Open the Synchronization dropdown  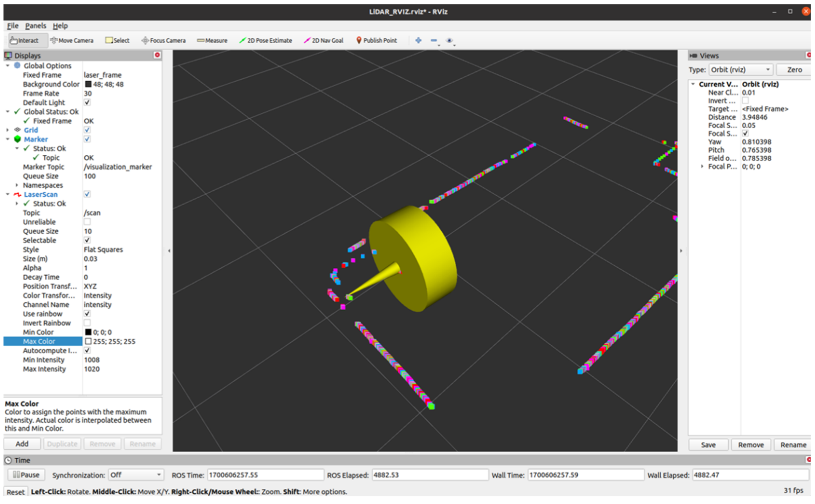point(136,475)
